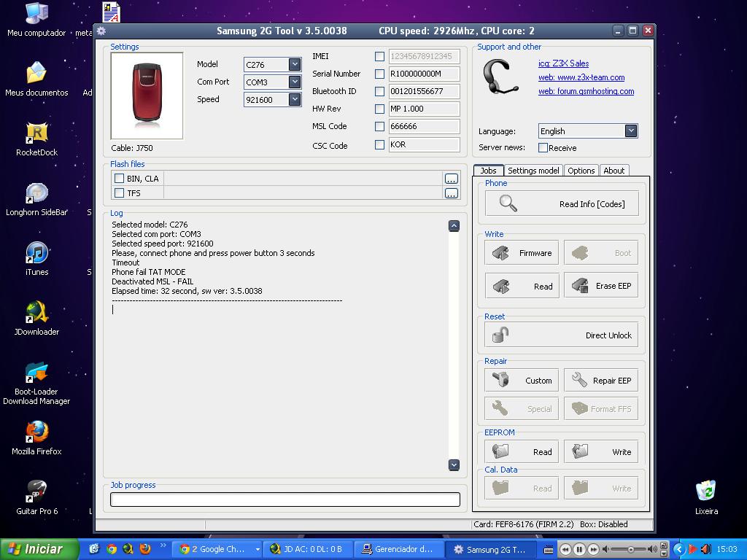747x560 pixels.
Task: Click the Firmware write chip icon
Action: click(500, 253)
